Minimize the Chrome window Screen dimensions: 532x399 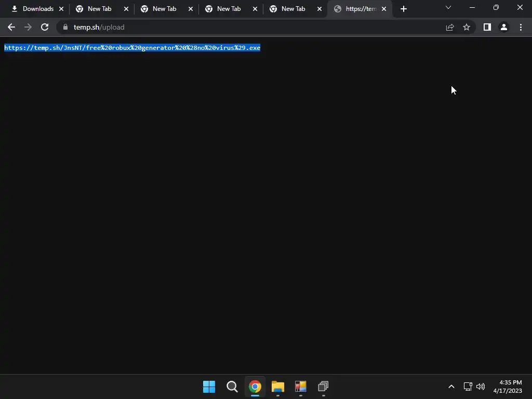tap(472, 7)
